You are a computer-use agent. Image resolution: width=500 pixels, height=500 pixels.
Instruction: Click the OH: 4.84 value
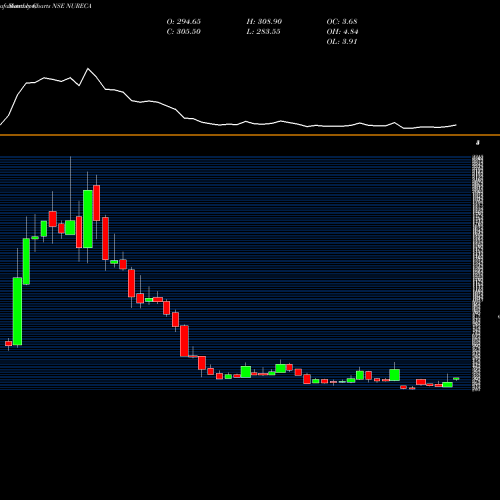coord(342,32)
